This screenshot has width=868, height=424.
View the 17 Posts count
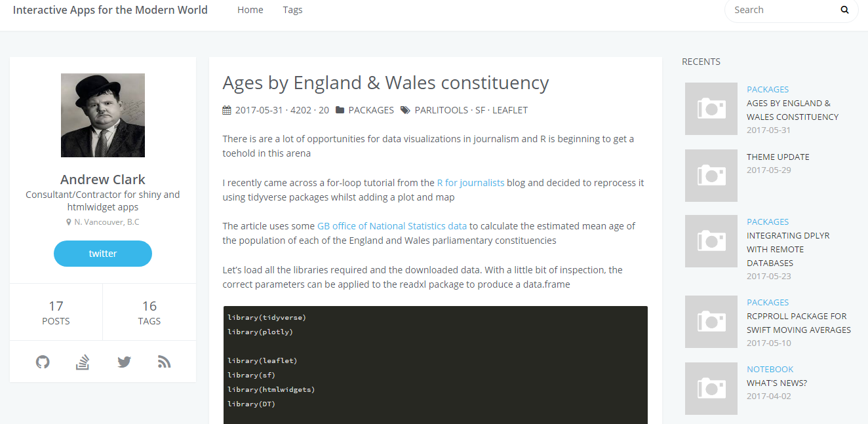point(56,313)
